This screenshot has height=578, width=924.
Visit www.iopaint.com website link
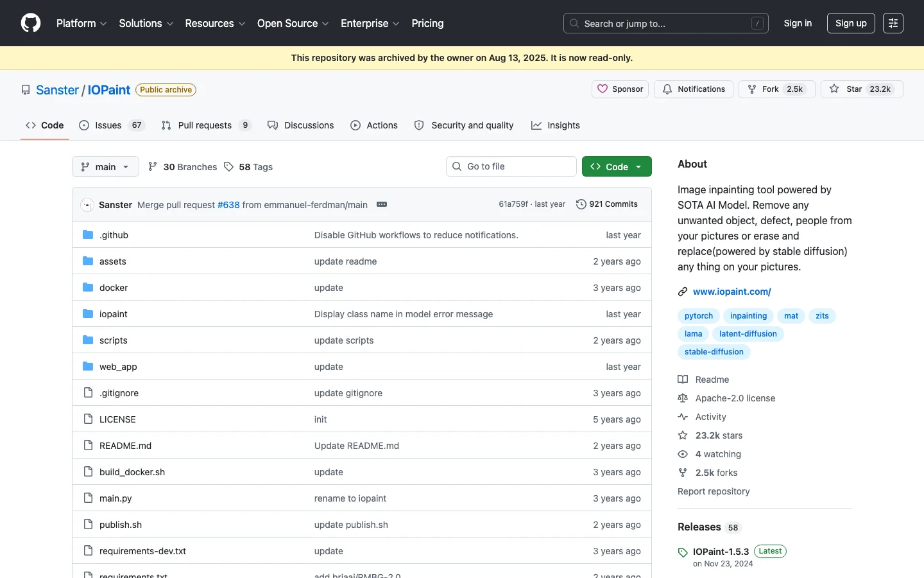pyautogui.click(x=732, y=292)
